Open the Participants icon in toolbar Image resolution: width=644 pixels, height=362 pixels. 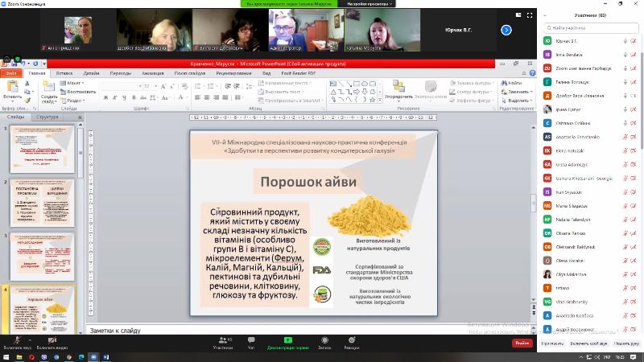pyautogui.click(x=223, y=341)
